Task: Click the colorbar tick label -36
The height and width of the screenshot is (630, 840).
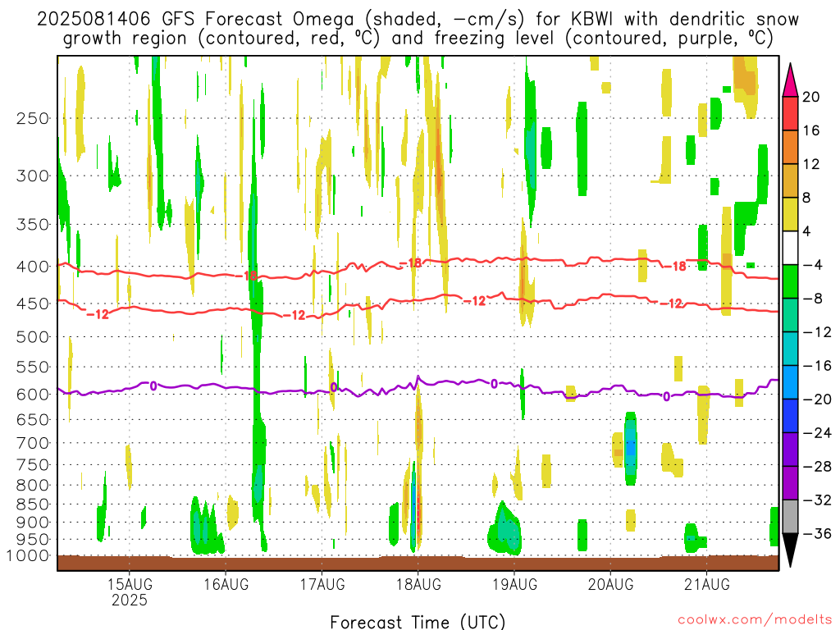Action: click(817, 533)
